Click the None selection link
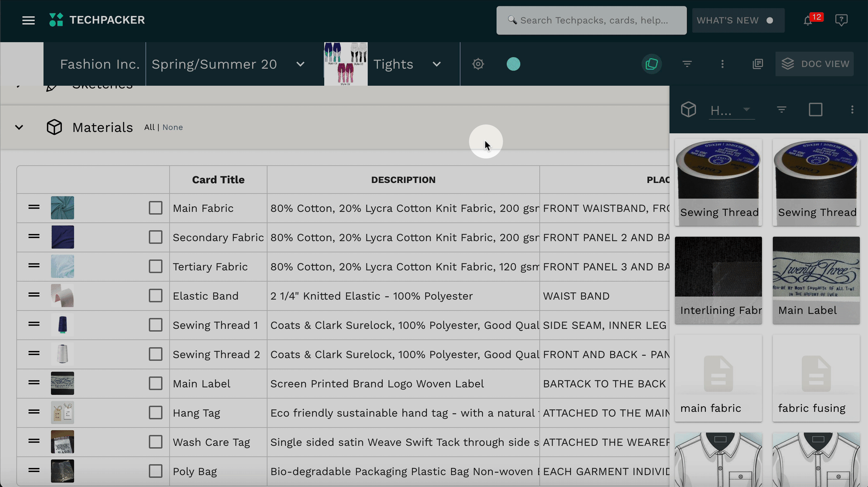 coord(173,127)
